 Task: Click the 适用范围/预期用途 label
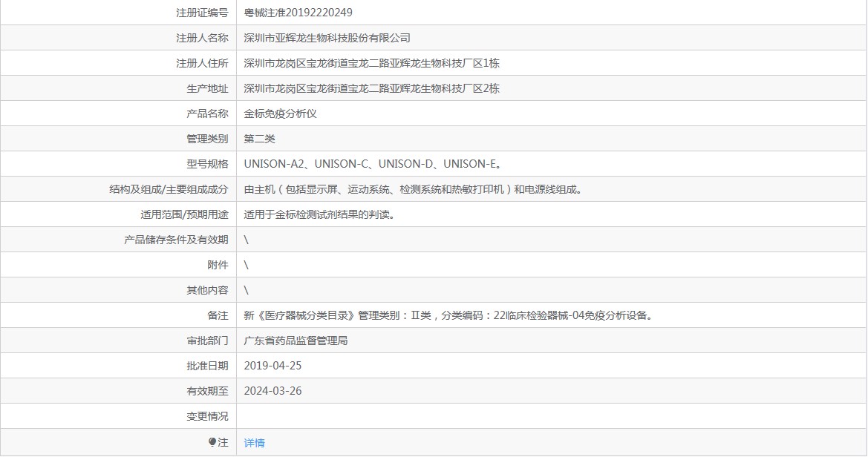pos(184,214)
